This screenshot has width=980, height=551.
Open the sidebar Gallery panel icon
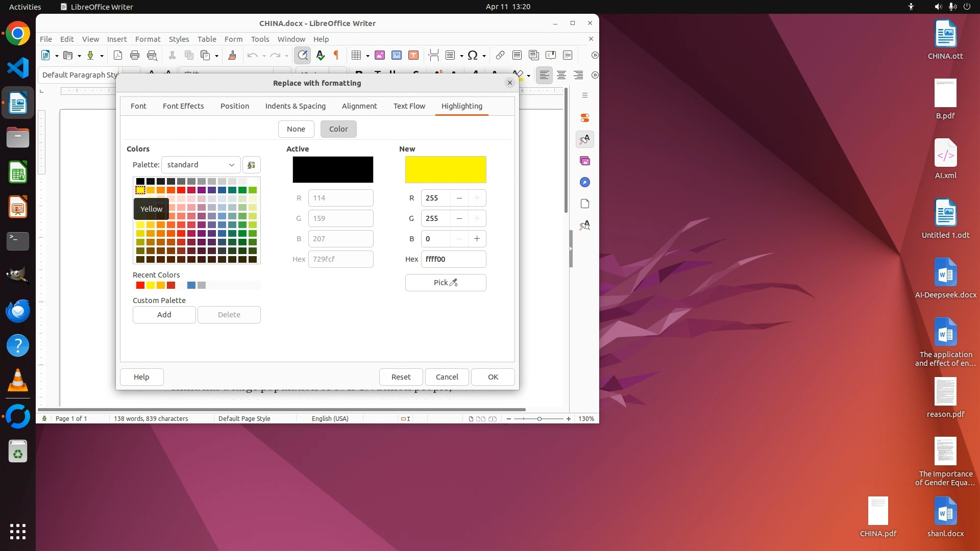point(585,161)
